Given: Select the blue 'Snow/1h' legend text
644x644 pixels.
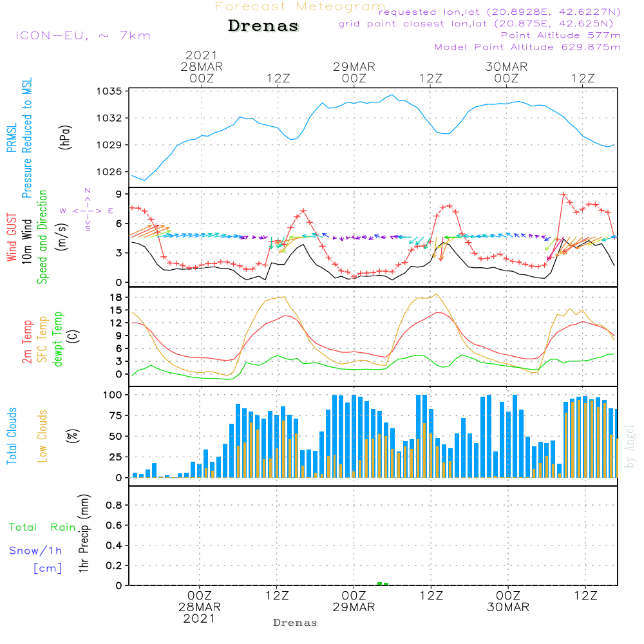Looking at the screenshot, I should [x=35, y=551].
